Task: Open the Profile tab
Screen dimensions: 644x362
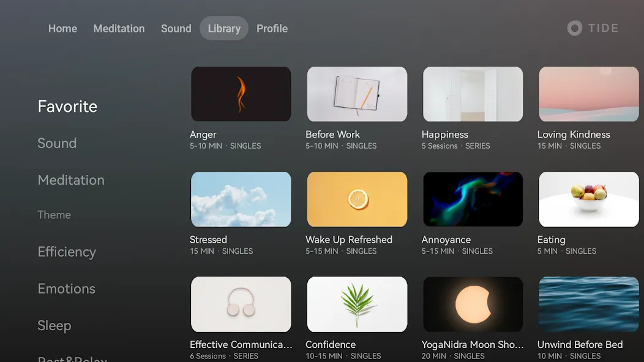Action: click(x=272, y=28)
